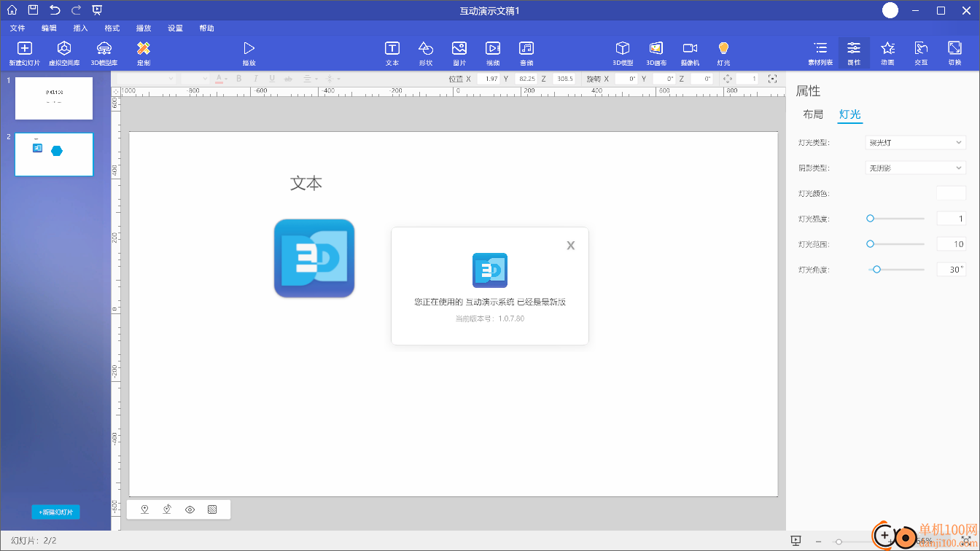The height and width of the screenshot is (551, 980).
Task: Click the 灯光颜色 color swatch
Action: (x=951, y=193)
